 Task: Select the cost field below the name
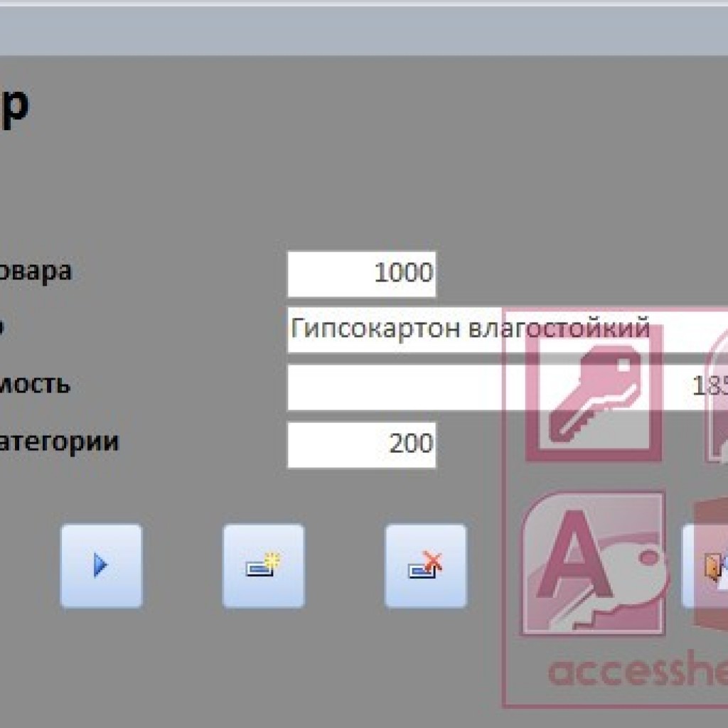(x=508, y=387)
